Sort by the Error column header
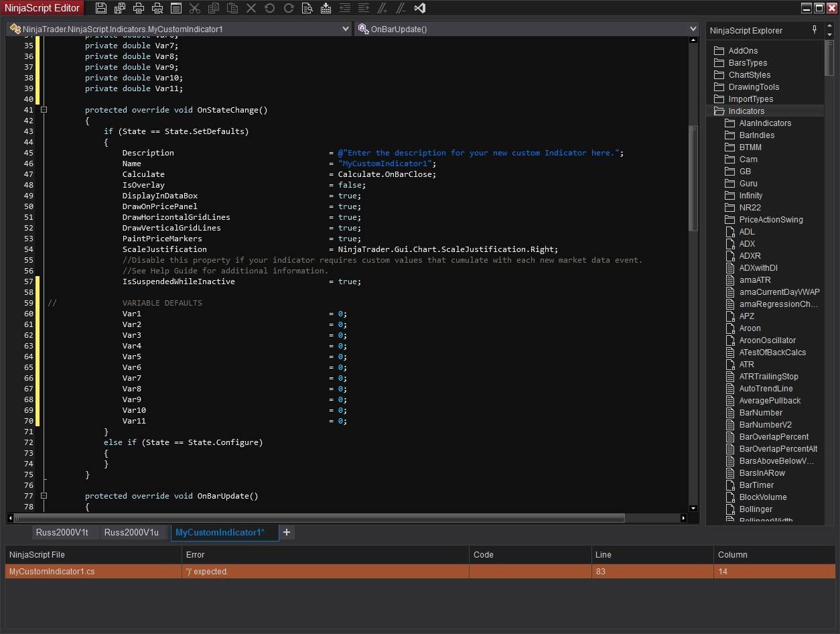 click(x=326, y=555)
